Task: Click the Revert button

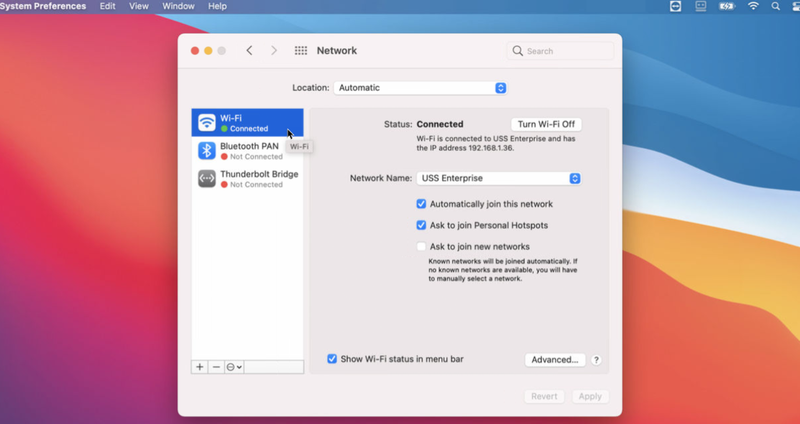Action: click(544, 396)
